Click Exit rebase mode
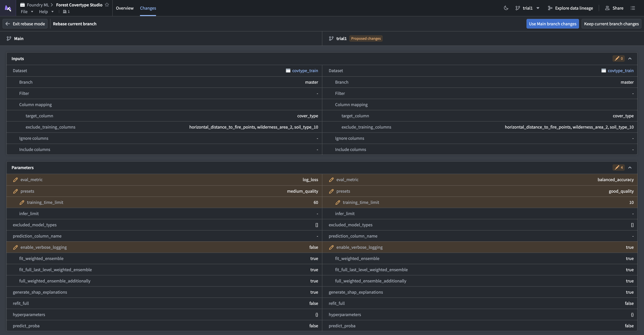Screen dimensions: 644x335 coord(25,24)
